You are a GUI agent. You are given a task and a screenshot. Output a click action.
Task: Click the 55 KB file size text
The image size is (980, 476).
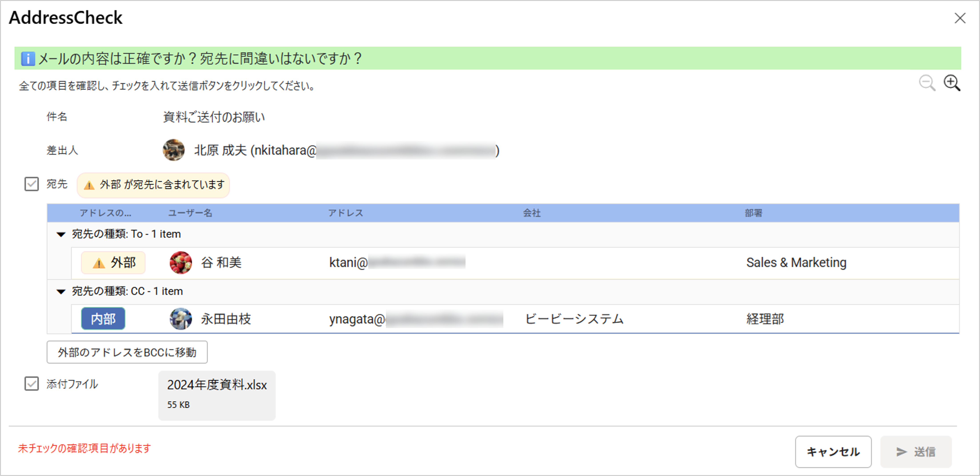pos(179,404)
